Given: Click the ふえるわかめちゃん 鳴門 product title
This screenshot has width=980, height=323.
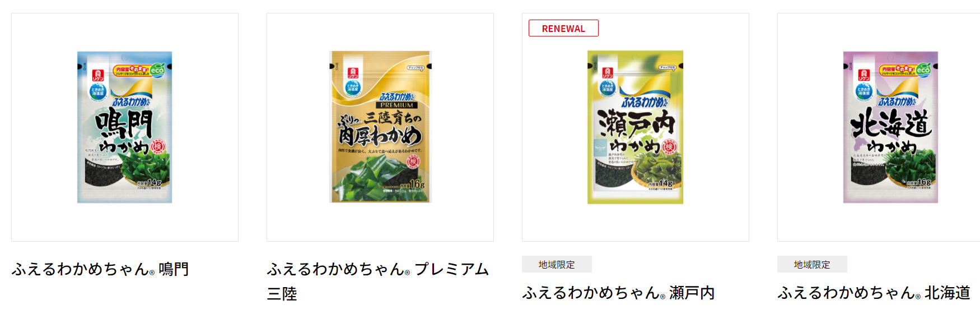Looking at the screenshot, I should pos(100,269).
